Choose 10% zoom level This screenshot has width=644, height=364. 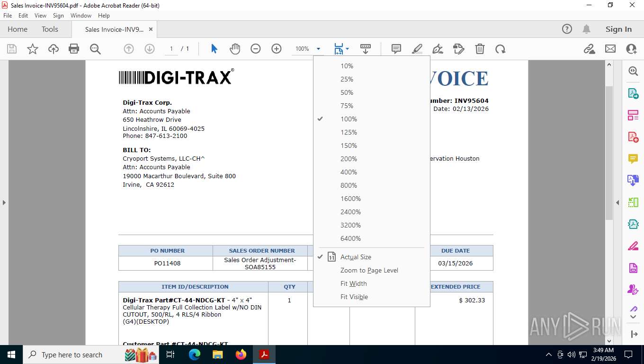pos(372,66)
